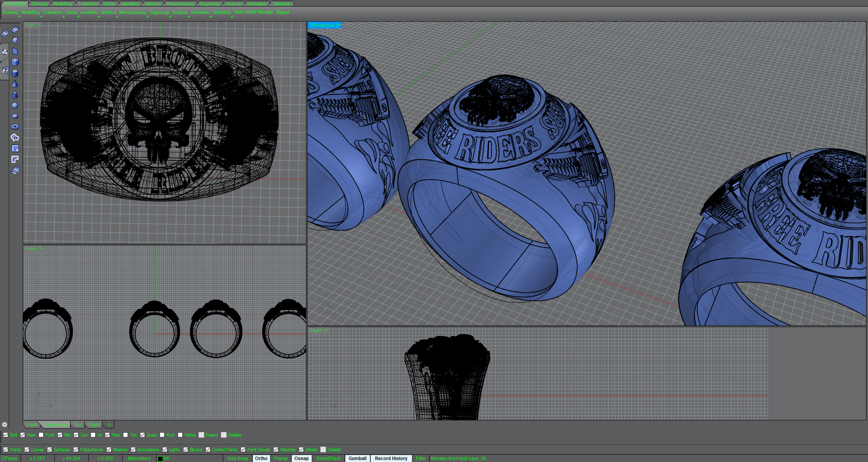Select the mesh cone tool icon
This screenshot has height=462, width=868.
click(x=15, y=84)
